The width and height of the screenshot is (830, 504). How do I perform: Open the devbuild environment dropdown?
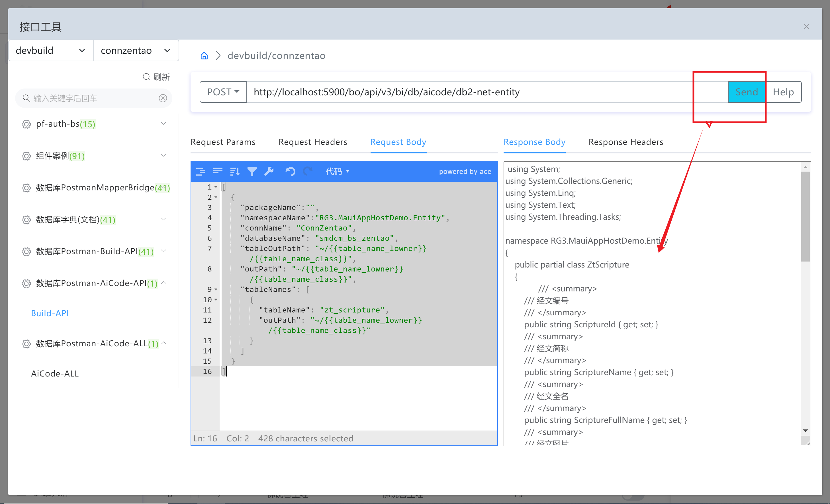click(x=51, y=50)
